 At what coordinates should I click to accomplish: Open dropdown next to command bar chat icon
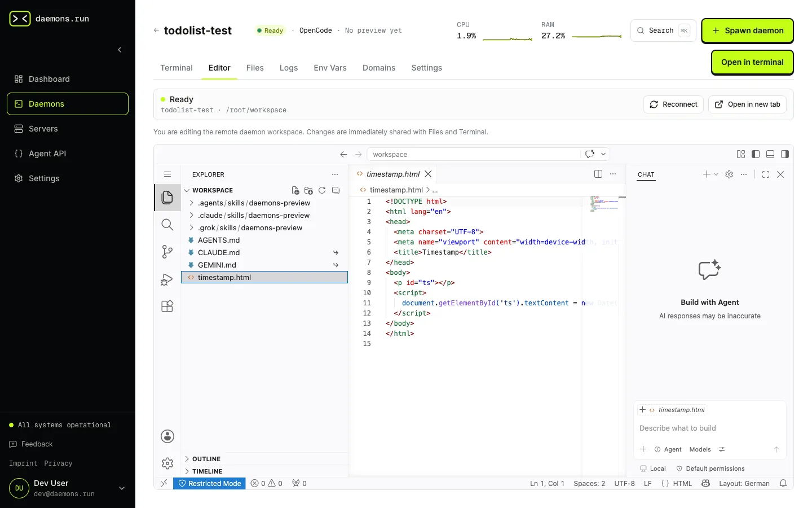click(x=603, y=154)
